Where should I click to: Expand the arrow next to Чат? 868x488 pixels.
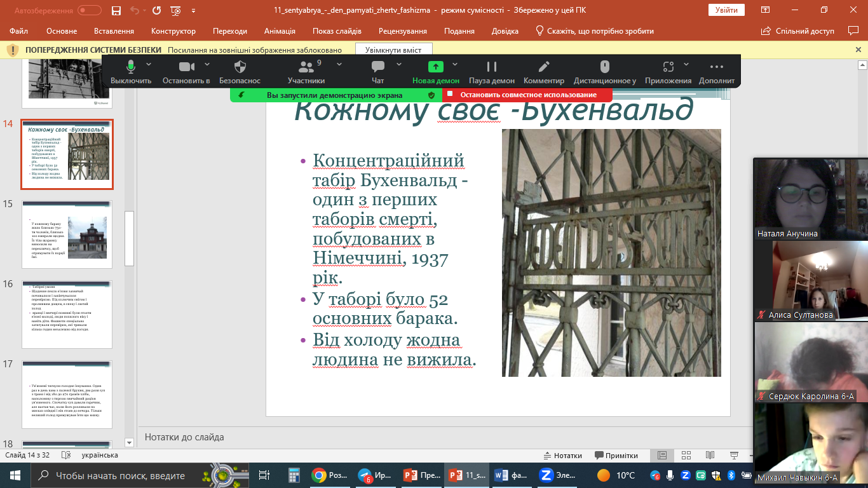399,64
